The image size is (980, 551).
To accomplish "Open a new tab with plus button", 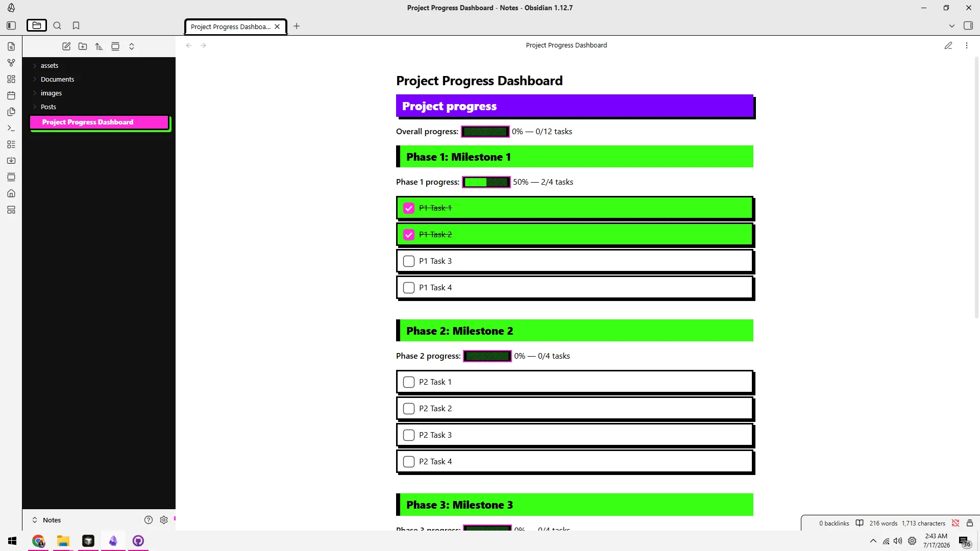I will click(x=297, y=26).
